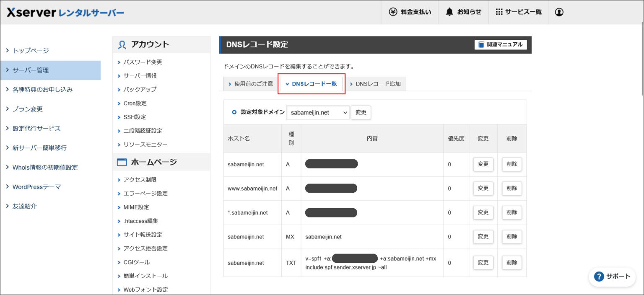Open the サービス一覧 grid menu
Viewport: 644px width, 295px height.
point(518,12)
